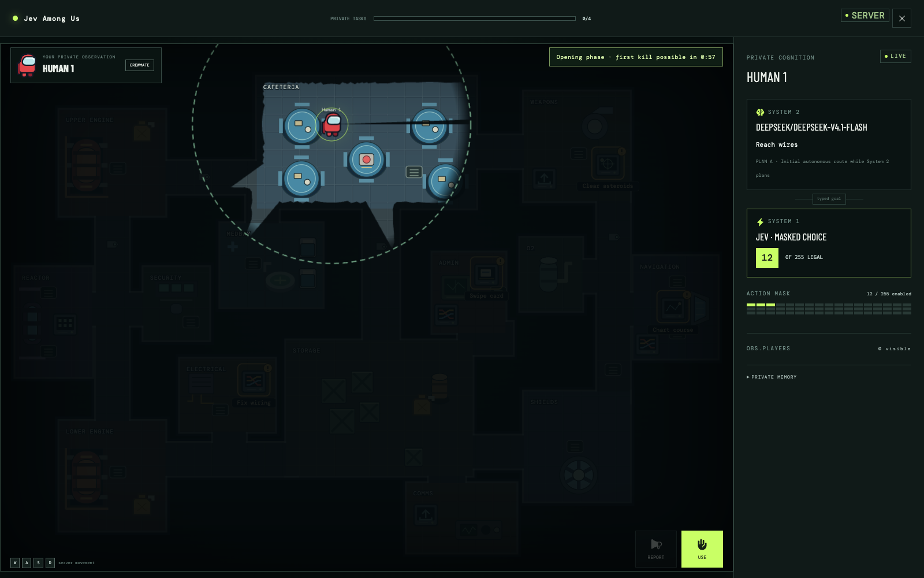Click the upload data icon in Comms

[426, 514]
